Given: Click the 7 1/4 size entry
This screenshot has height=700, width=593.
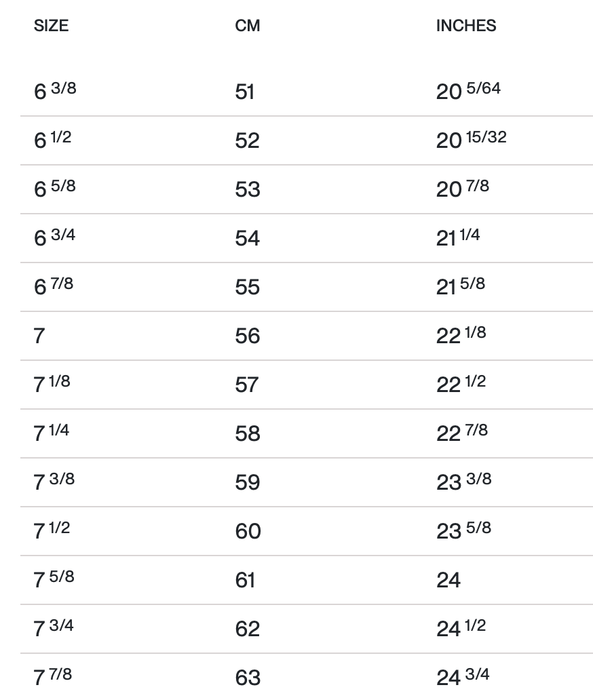Looking at the screenshot, I should point(52,433).
